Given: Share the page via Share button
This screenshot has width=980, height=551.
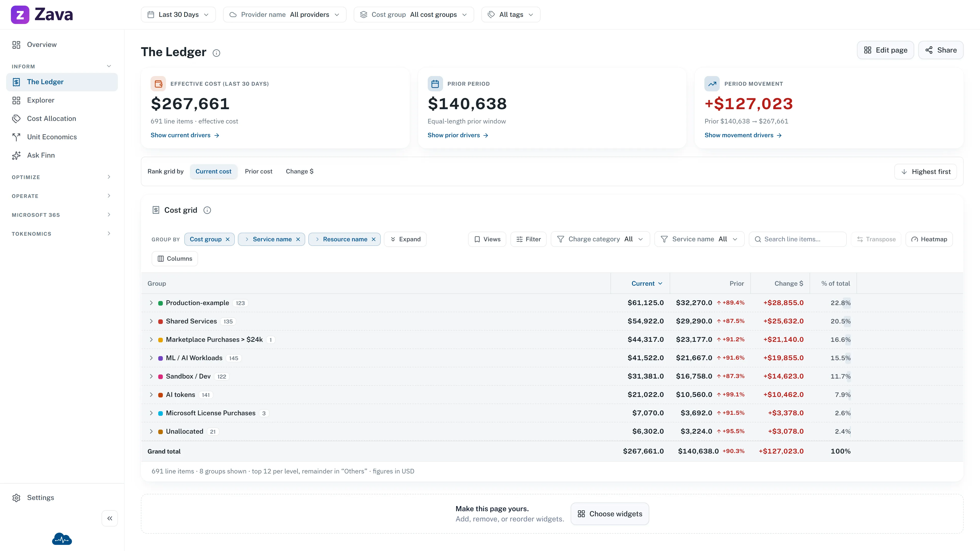Looking at the screenshot, I should pyautogui.click(x=941, y=50).
